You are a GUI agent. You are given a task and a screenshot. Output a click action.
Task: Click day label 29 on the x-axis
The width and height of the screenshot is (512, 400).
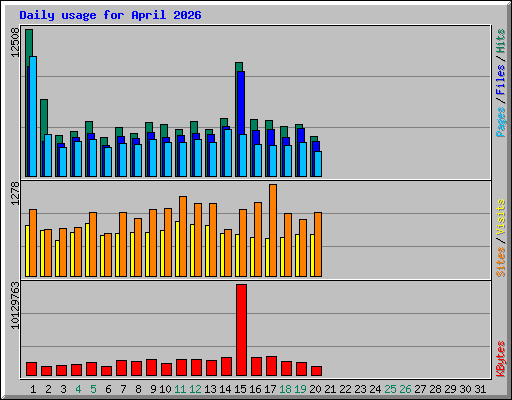tap(450, 389)
